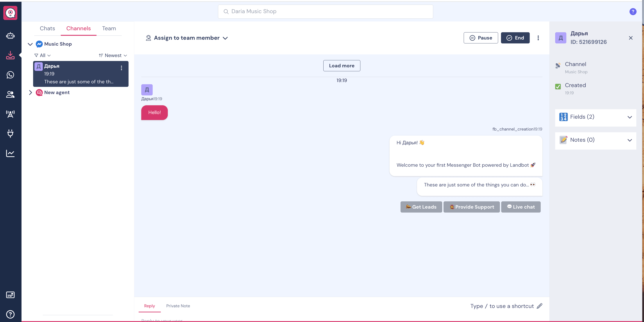Screen dimensions: 644x322
Task: Click 'These are just some of the things' bubble
Action: (x=480, y=186)
